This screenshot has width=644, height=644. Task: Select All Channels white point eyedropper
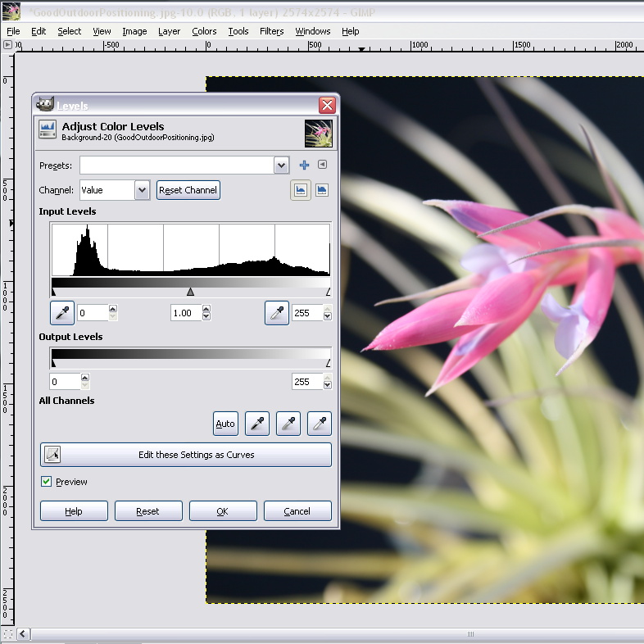point(320,424)
